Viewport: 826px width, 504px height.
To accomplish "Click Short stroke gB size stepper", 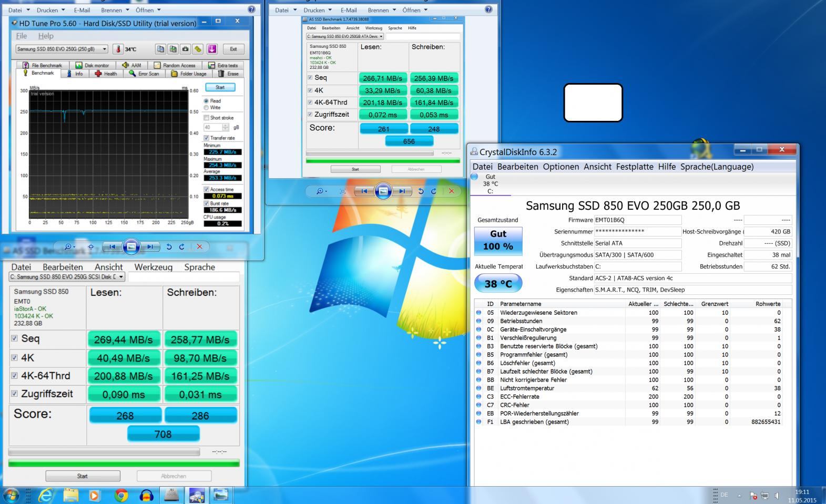I will [226, 127].
